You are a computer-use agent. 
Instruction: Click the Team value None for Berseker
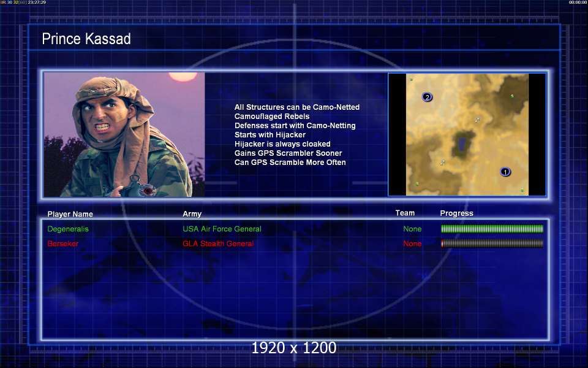[412, 243]
